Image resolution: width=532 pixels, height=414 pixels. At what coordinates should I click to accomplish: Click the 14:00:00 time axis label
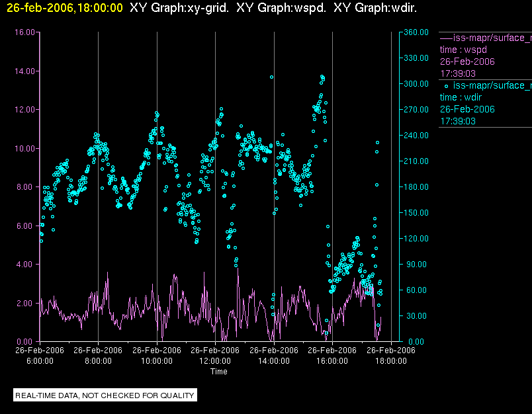point(274,361)
